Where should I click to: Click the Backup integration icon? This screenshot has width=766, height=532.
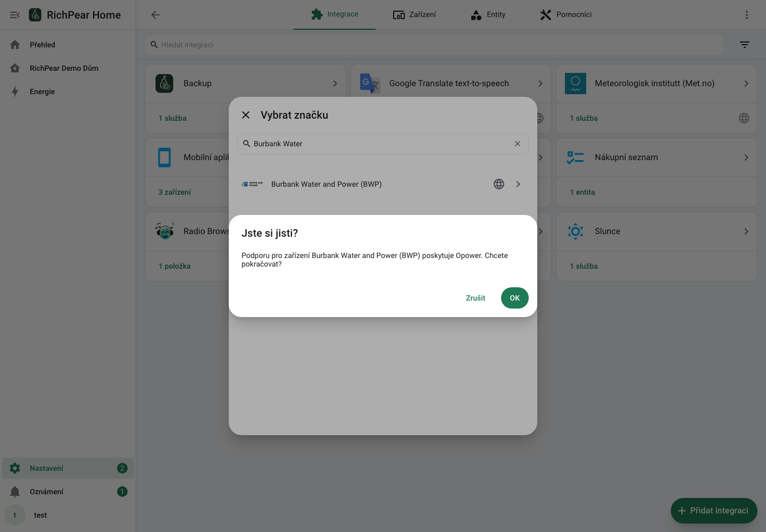pos(164,84)
